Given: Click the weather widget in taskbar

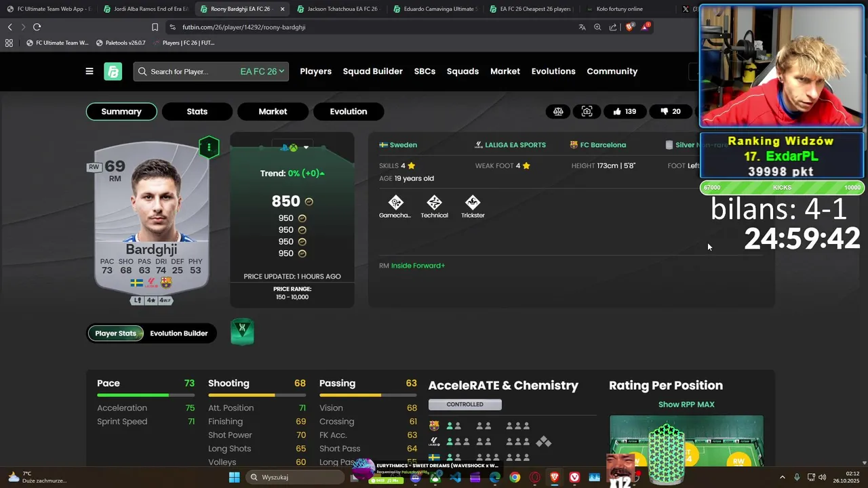Looking at the screenshot, I should (37, 477).
